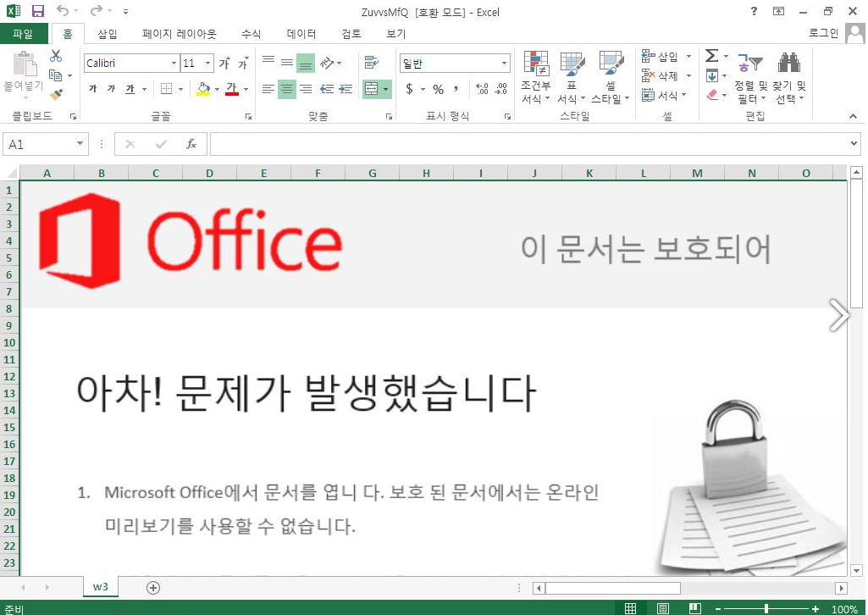Switch to the 데이터 (Data) tab

tap(301, 34)
